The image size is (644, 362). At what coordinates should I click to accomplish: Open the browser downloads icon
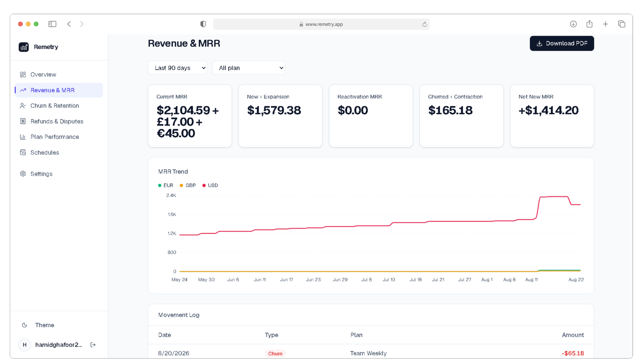pyautogui.click(x=573, y=24)
